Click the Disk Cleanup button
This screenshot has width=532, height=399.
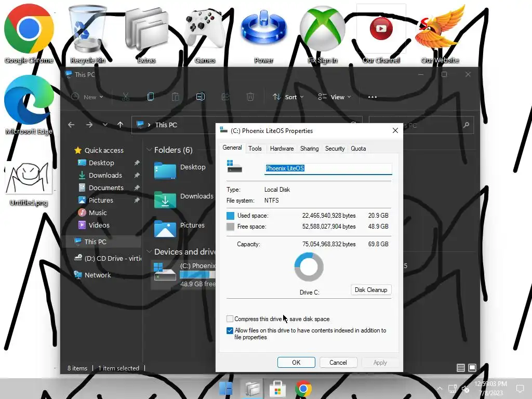[371, 290]
